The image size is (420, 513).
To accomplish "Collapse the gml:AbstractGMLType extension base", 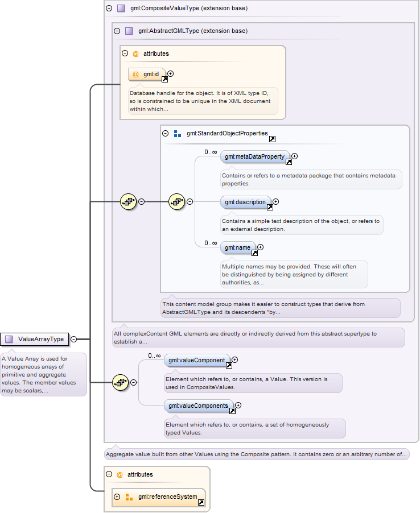I will click(117, 31).
